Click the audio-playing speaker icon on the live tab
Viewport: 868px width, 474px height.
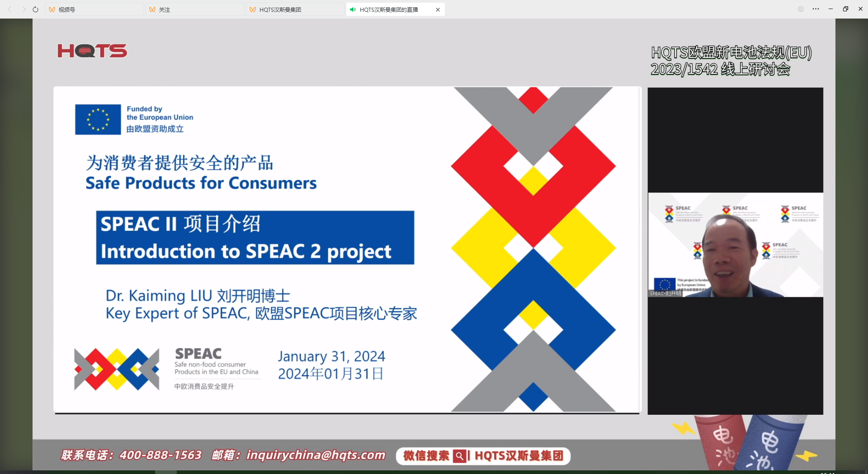[x=353, y=9]
